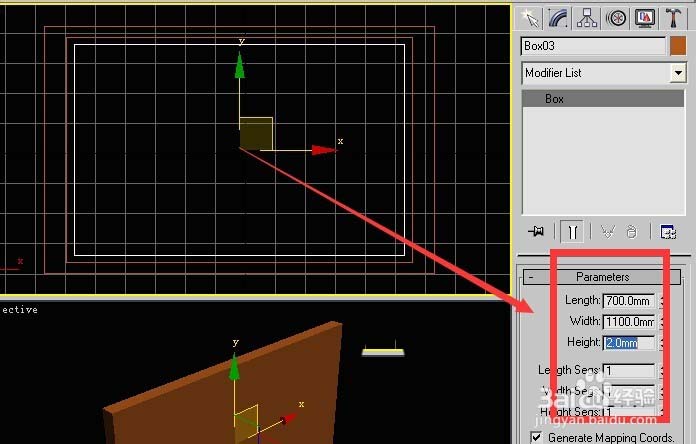Viewport: 696px width, 444px height.
Task: Open the Modify command panel tab
Action: tap(558, 18)
